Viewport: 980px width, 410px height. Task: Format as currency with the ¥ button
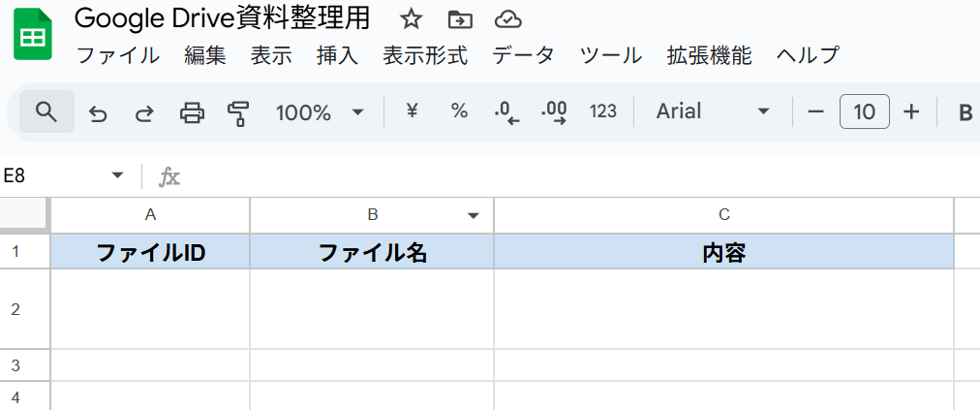(412, 111)
